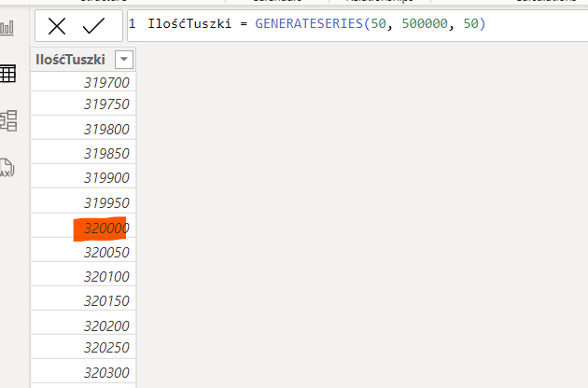
Task: Open Report view from the sidebar
Action: point(7,27)
